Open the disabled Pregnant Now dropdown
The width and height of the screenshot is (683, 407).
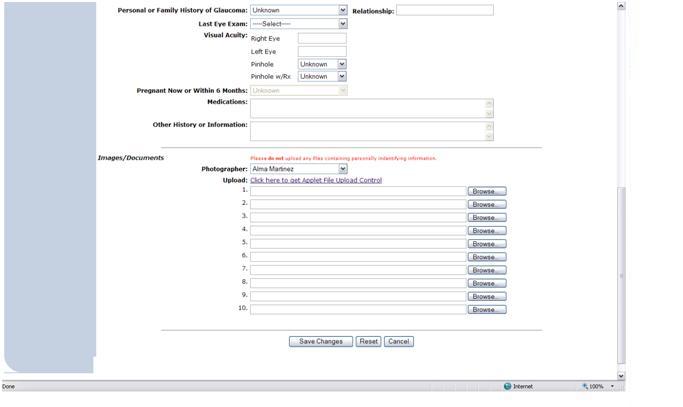pyautogui.click(x=298, y=91)
